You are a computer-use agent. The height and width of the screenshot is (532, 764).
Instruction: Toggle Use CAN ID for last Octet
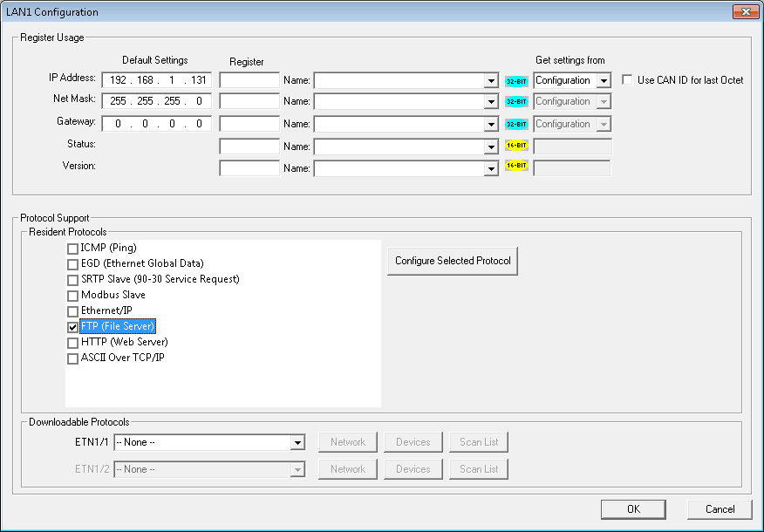[627, 80]
